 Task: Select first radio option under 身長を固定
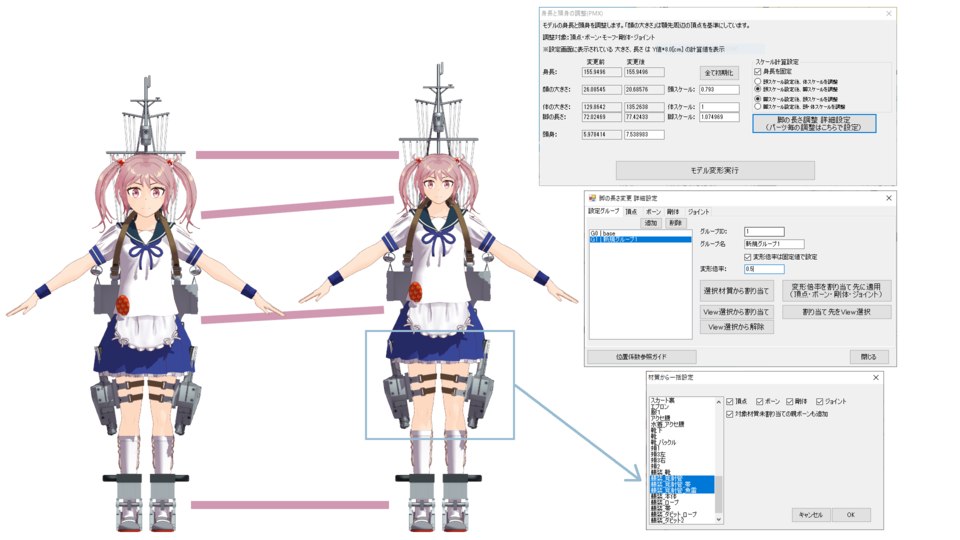point(758,81)
